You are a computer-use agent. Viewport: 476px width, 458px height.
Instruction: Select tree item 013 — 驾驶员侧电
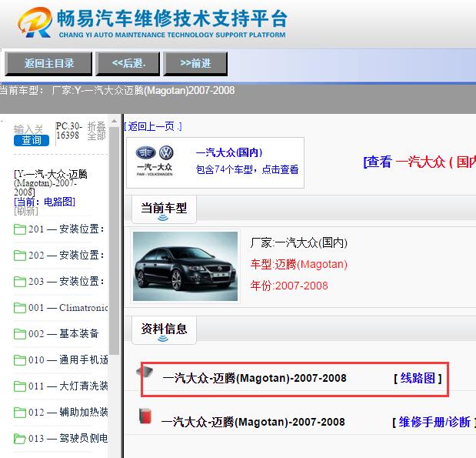click(68, 438)
